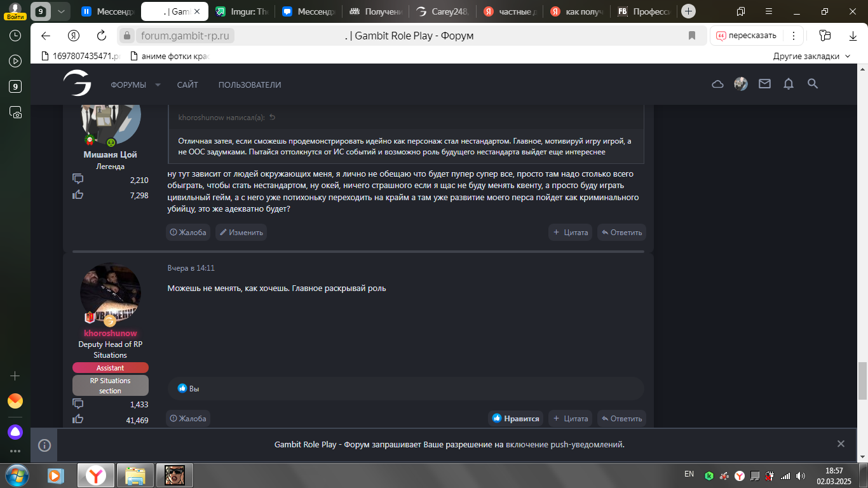Toggle the Нравится like on khoroshunow's post

point(515,419)
